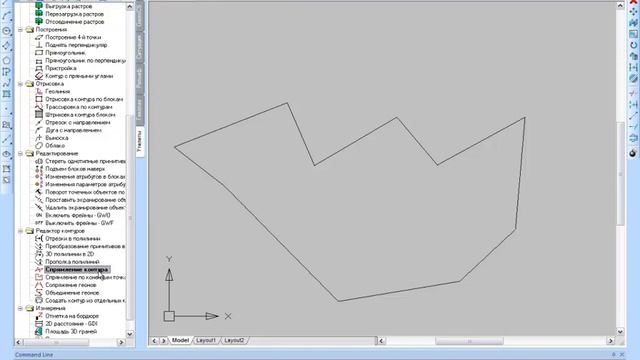Image resolution: width=640 pixels, height=360 pixels.
Task: Click previous layout tab arrow
Action: 154,340
